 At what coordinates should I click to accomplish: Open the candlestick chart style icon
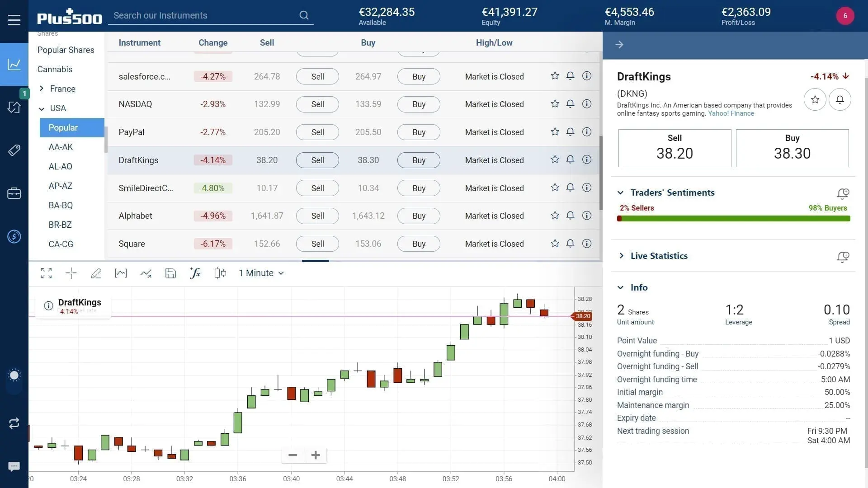(x=220, y=273)
